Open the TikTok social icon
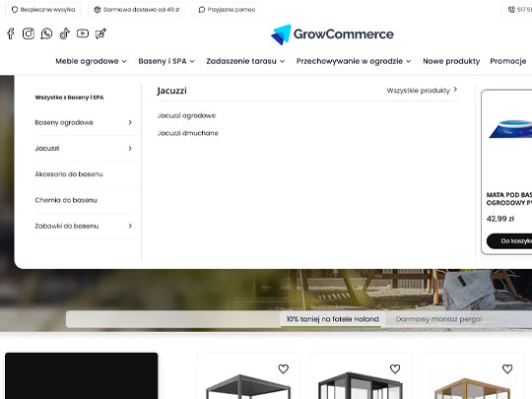The width and height of the screenshot is (532, 399). (64, 33)
